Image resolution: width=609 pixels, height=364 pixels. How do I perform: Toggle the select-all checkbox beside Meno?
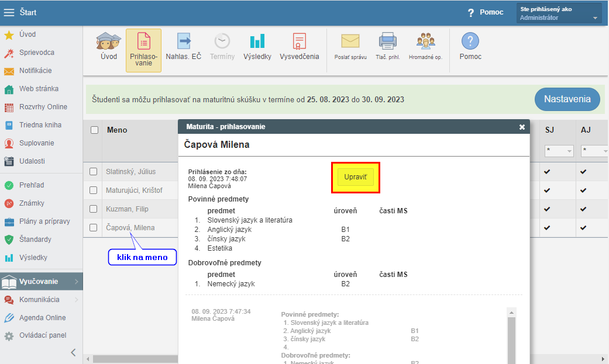tap(94, 130)
